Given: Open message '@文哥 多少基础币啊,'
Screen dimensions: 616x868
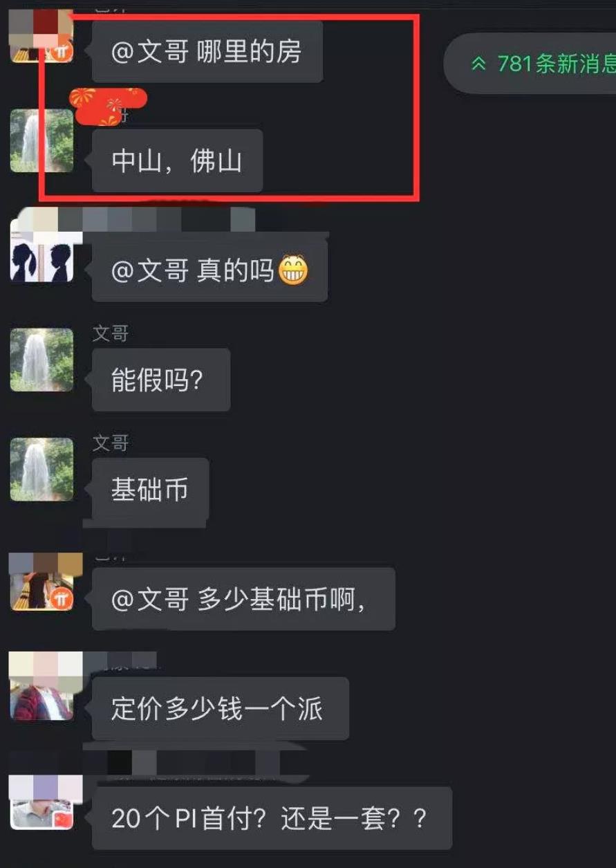Looking at the screenshot, I should [243, 599].
